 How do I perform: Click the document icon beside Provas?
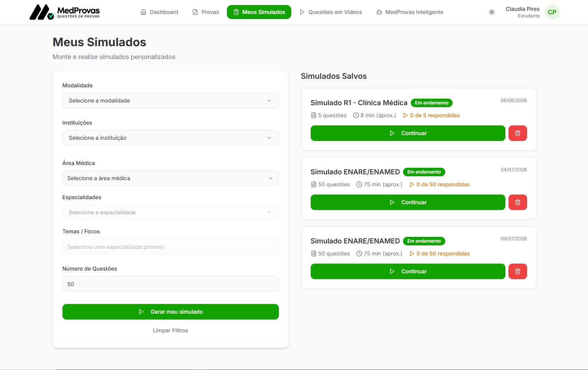click(195, 12)
